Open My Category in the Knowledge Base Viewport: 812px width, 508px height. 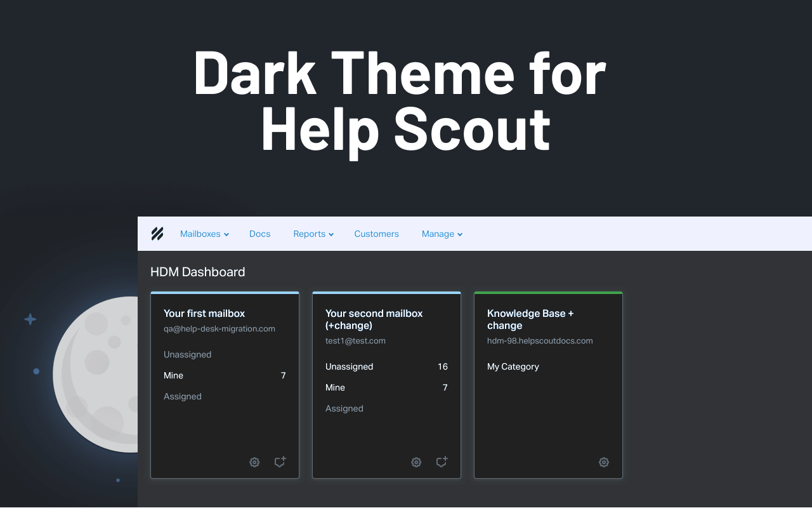pos(513,366)
